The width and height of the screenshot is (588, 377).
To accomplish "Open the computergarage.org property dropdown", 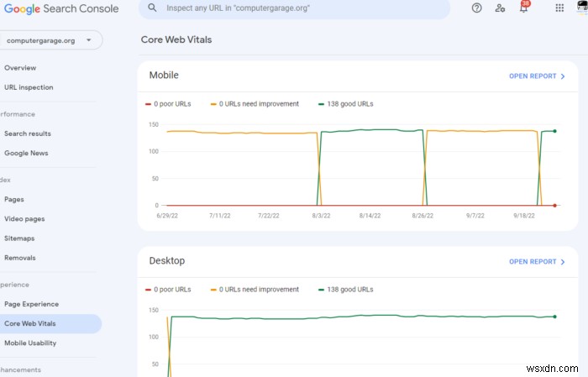I will point(50,40).
